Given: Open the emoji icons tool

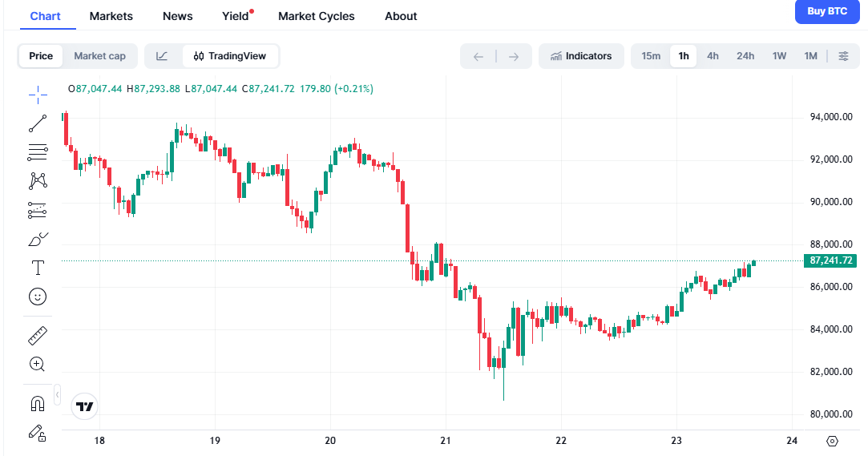Looking at the screenshot, I should coord(38,297).
